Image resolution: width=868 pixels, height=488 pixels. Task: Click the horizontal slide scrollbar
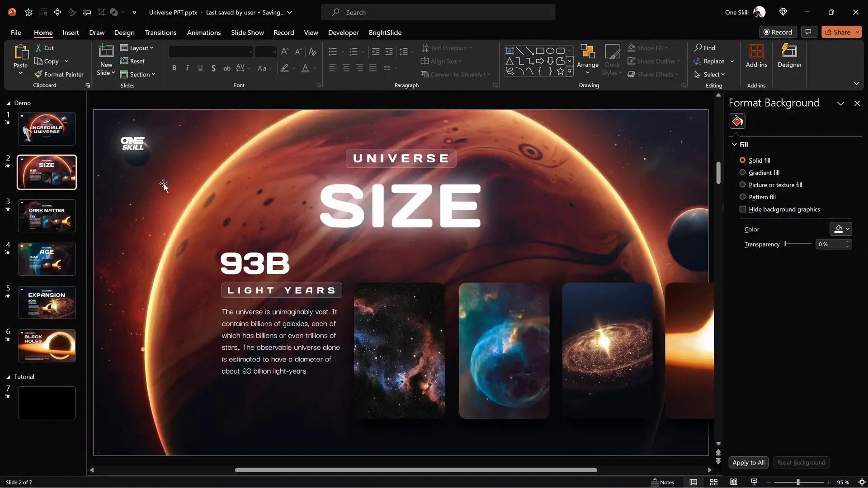click(x=415, y=470)
